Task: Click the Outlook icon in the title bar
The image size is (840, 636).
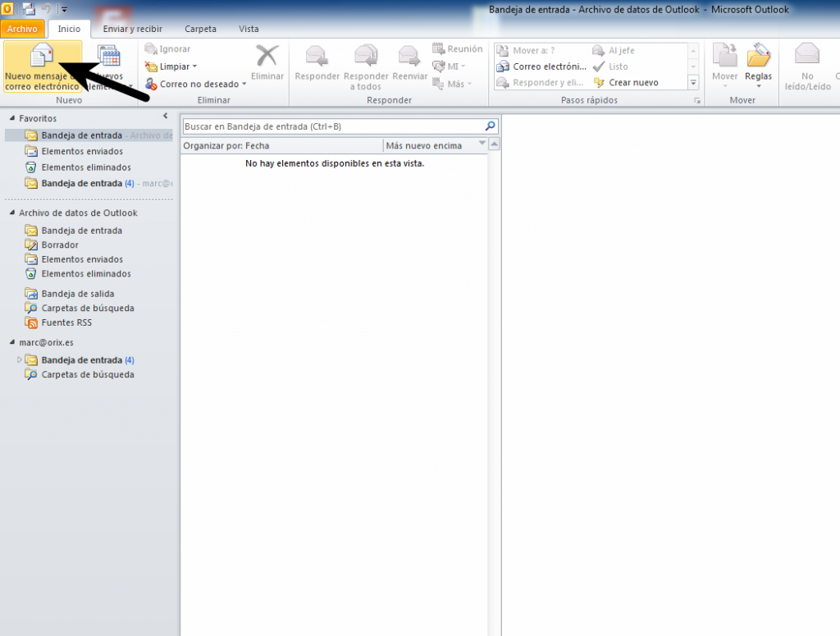Action: (7, 9)
